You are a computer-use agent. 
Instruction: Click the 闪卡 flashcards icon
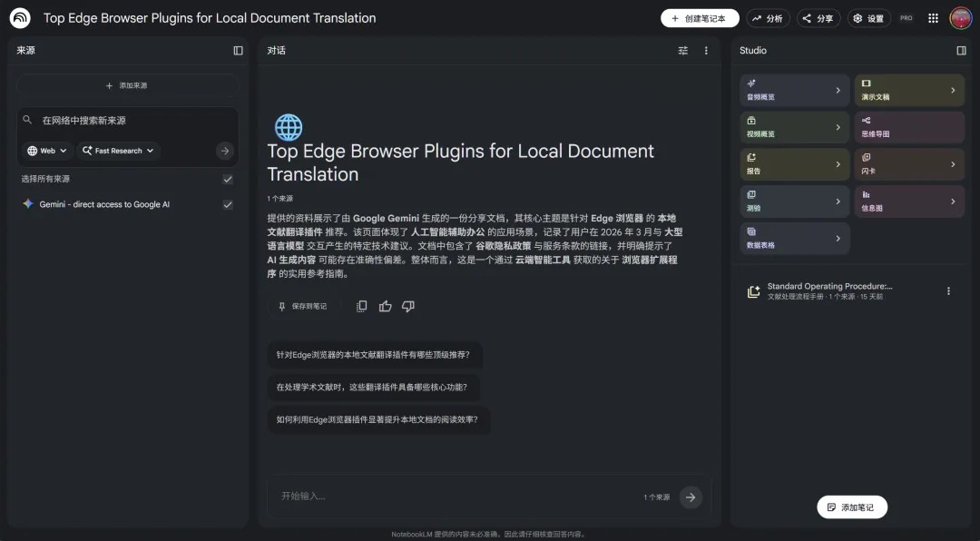click(x=867, y=157)
